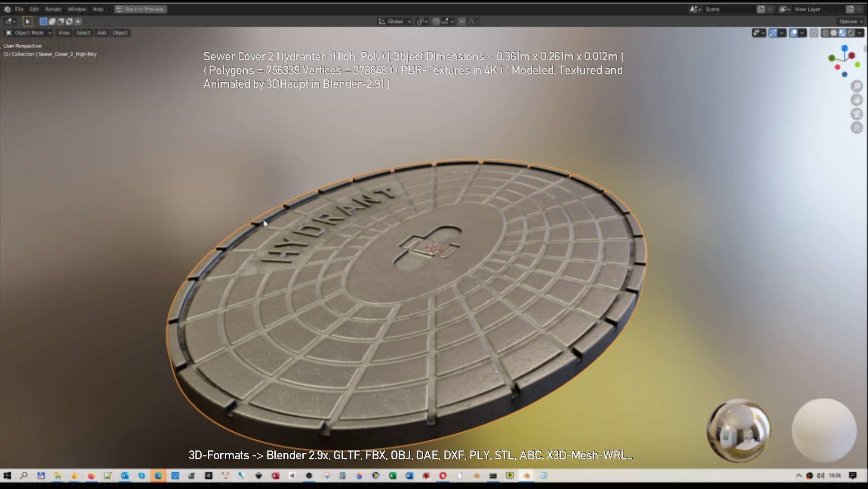The height and width of the screenshot is (489, 868).
Task: Toggle proportional editing
Action: pyautogui.click(x=462, y=21)
